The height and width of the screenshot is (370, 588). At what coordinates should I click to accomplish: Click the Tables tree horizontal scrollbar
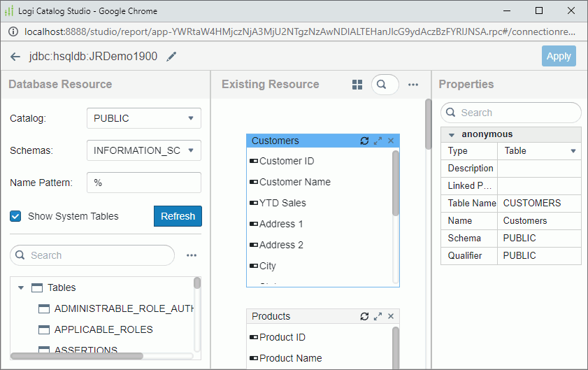click(77, 356)
